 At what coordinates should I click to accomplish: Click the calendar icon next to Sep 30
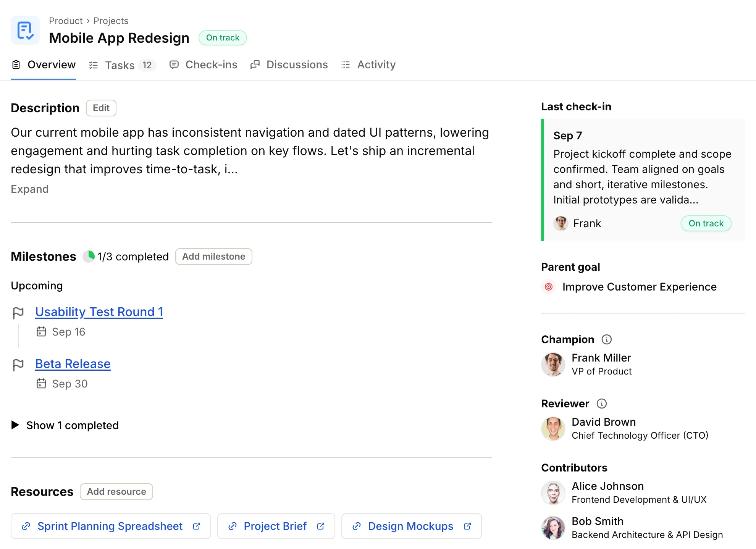[41, 384]
